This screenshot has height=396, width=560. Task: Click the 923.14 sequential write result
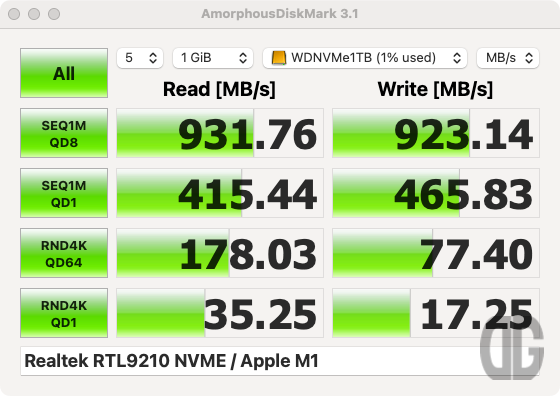click(436, 133)
